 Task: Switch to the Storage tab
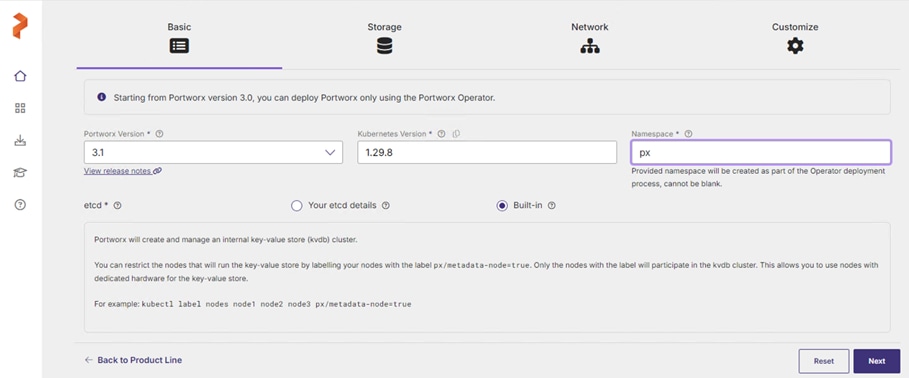(x=384, y=37)
